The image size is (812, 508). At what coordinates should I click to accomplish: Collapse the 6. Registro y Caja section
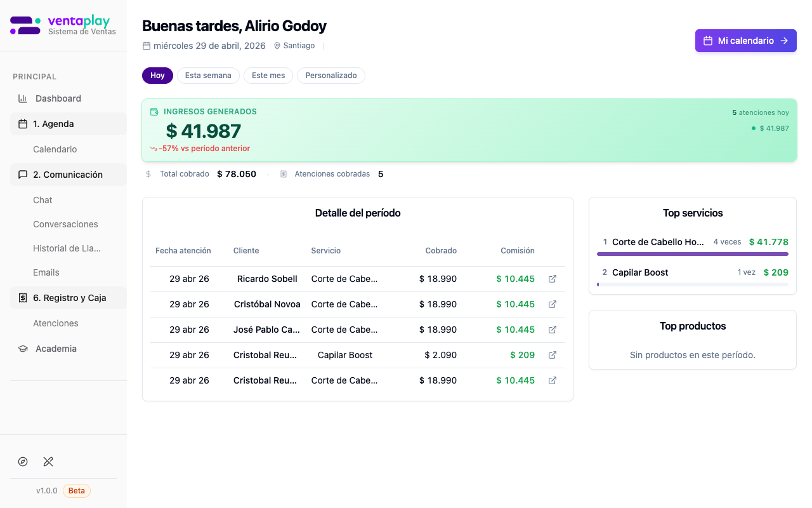[x=69, y=298]
